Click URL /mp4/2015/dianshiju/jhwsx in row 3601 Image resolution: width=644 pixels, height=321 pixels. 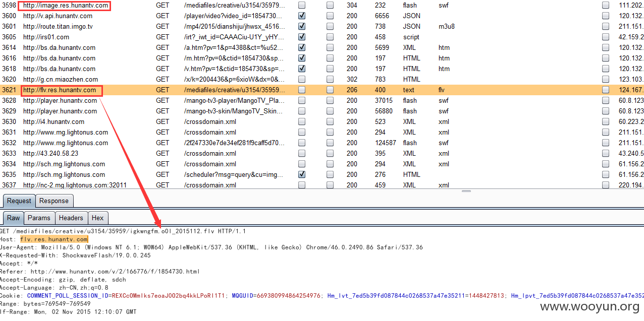tap(234, 27)
